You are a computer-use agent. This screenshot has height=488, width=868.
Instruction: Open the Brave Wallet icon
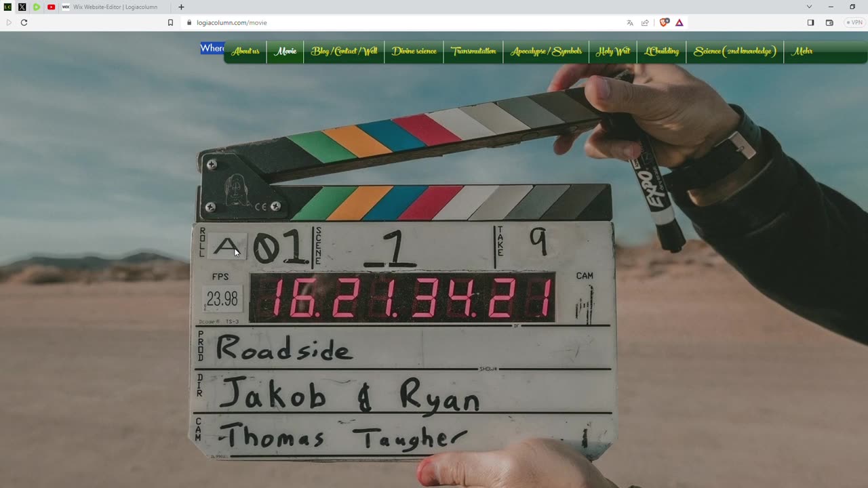click(x=829, y=22)
